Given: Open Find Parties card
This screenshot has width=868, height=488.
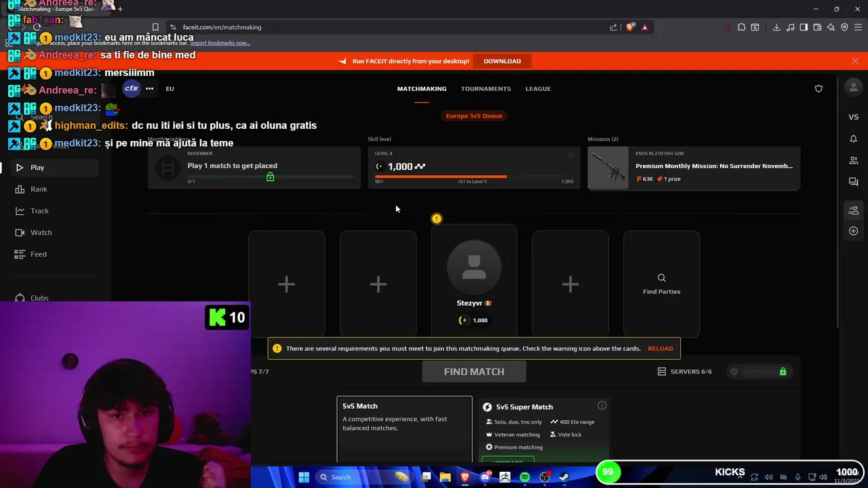Looking at the screenshot, I should click(661, 284).
